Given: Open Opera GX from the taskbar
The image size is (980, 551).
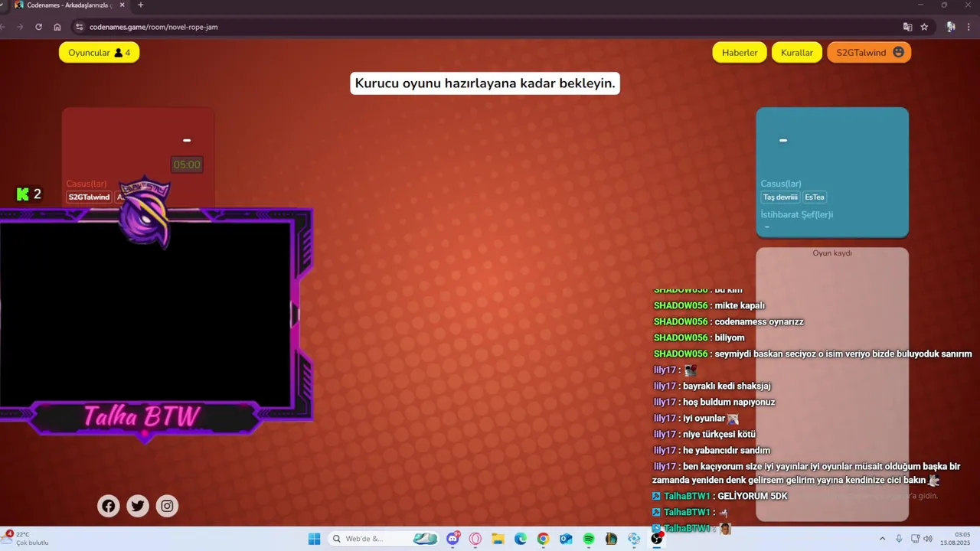Looking at the screenshot, I should tap(475, 539).
